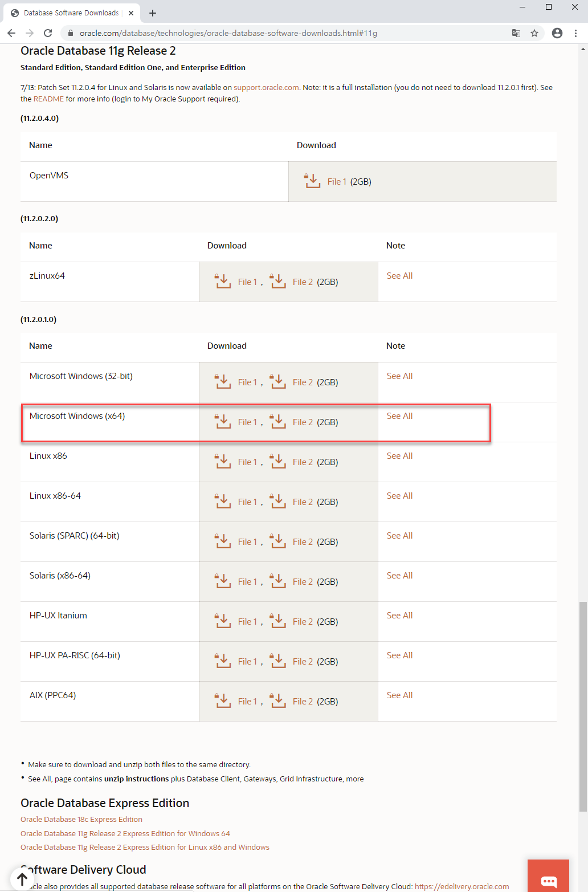Image resolution: width=588 pixels, height=892 pixels.
Task: Click the Oracle Database 11g Release 2 heading
Action: tap(98, 51)
